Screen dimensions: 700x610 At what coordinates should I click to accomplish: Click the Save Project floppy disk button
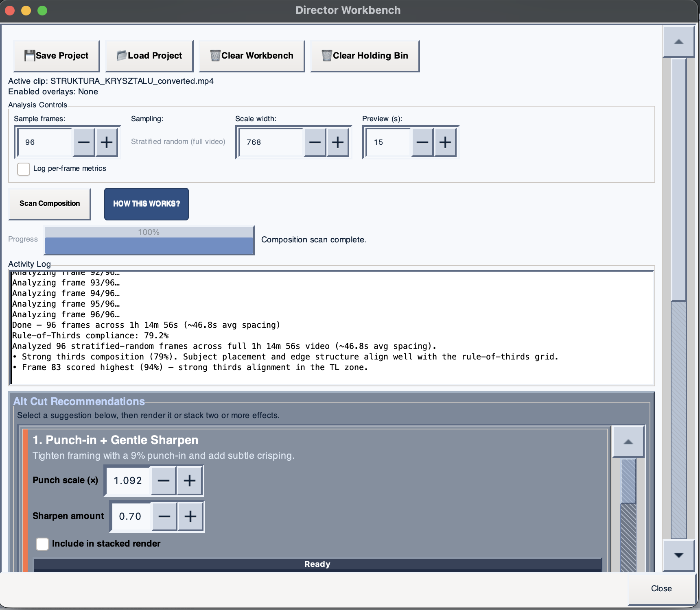56,56
